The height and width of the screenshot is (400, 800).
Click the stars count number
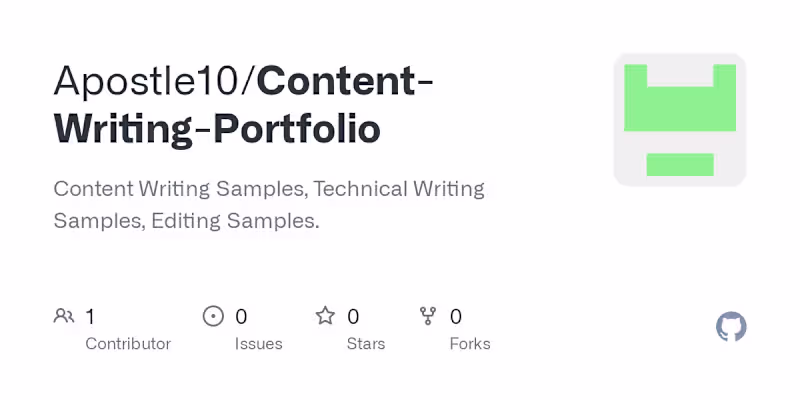tap(353, 317)
